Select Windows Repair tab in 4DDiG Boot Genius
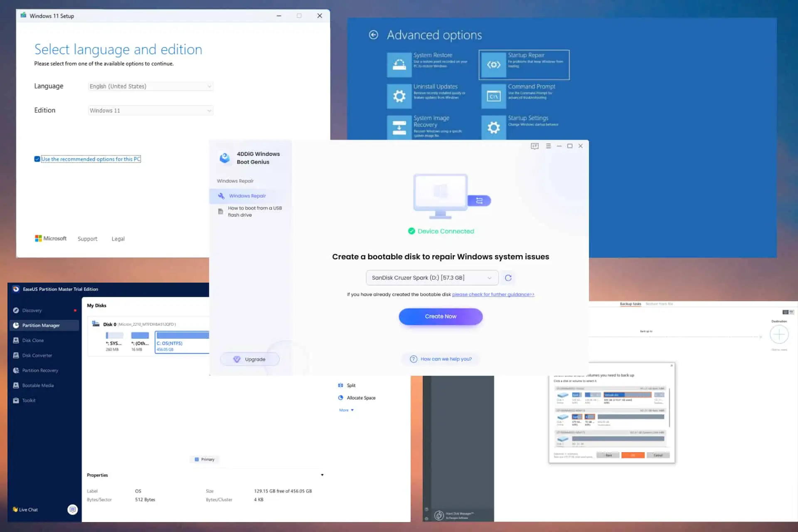798x532 pixels. 248,195
